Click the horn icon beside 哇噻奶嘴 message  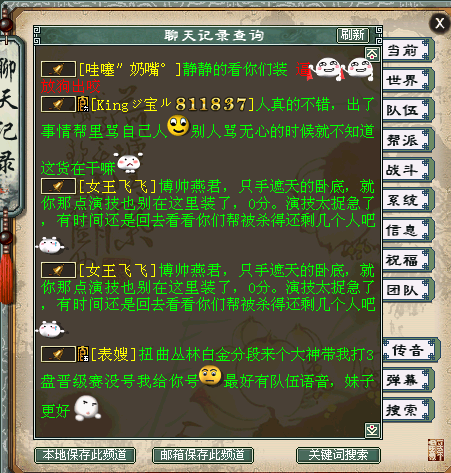(58, 69)
